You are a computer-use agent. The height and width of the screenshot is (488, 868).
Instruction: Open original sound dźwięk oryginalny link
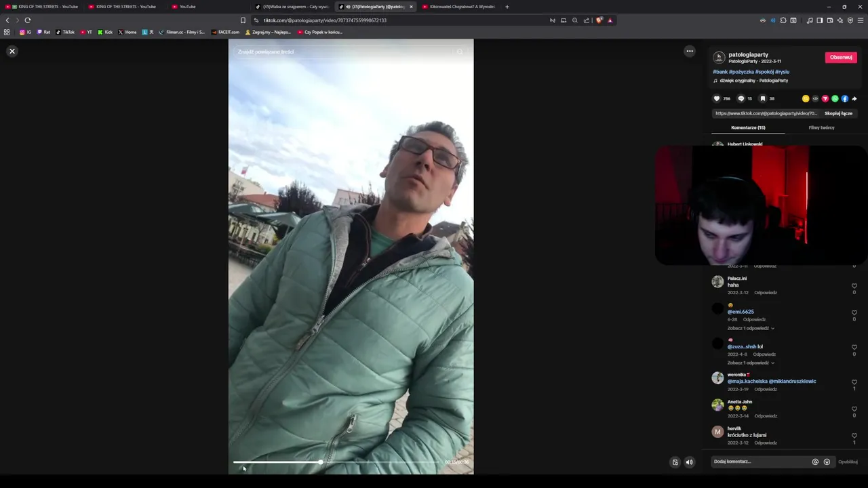[x=754, y=81]
